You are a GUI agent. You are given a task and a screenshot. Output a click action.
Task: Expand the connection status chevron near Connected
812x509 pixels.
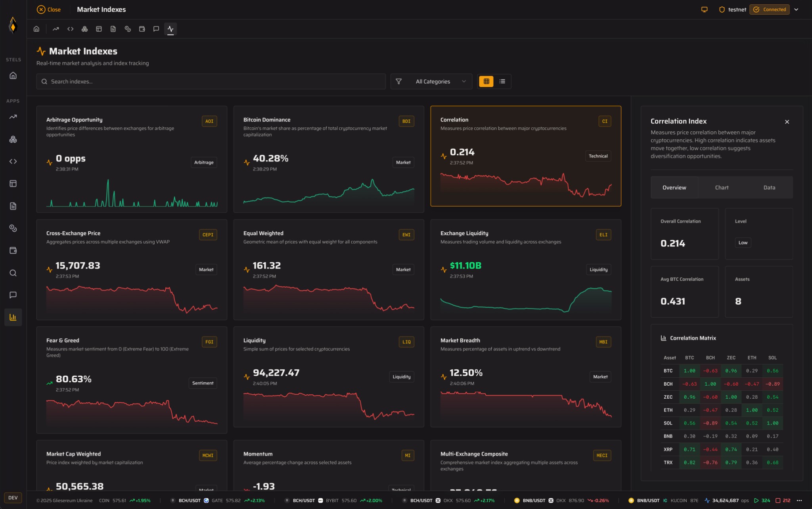pyautogui.click(x=797, y=9)
